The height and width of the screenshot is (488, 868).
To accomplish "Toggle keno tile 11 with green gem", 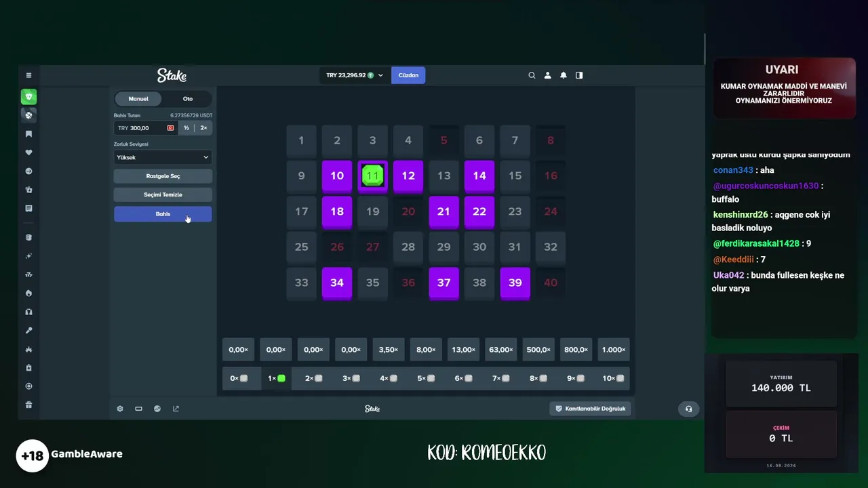I will 372,176.
